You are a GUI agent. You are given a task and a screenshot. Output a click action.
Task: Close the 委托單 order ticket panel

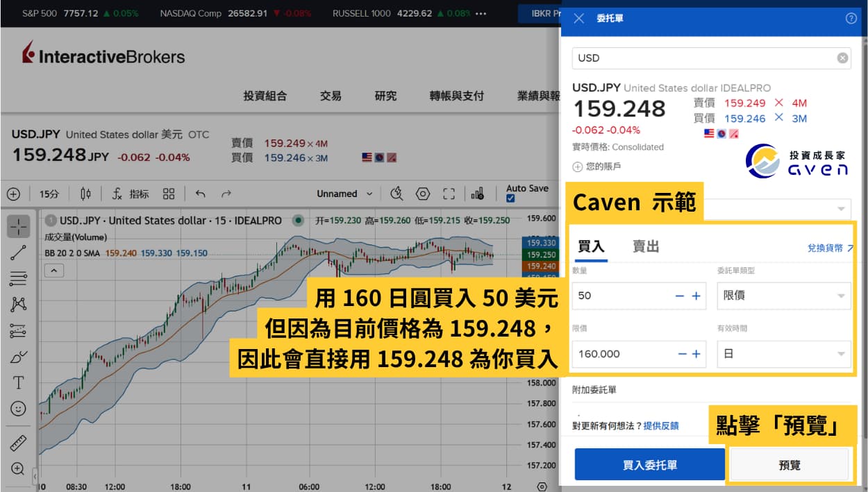click(579, 18)
